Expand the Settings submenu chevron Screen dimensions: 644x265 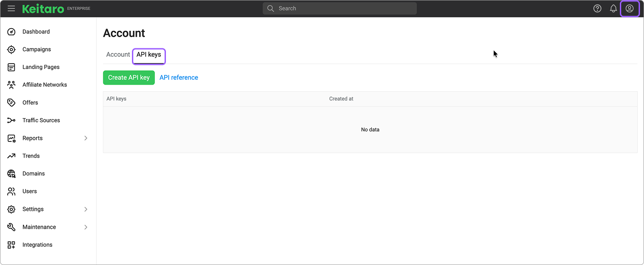[x=86, y=209]
